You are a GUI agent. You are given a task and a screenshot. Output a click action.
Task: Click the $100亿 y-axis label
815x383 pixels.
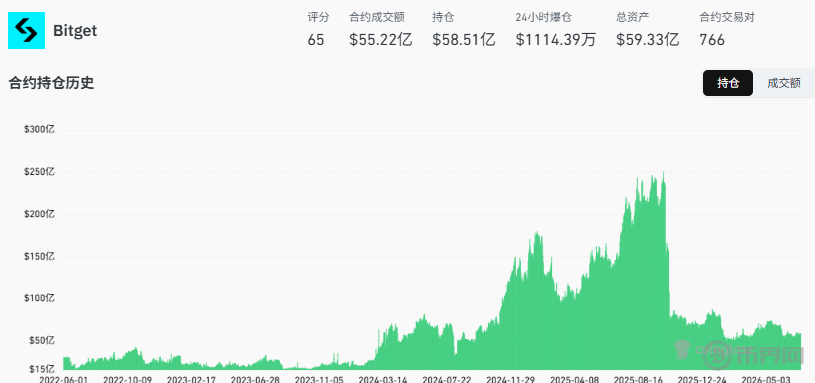point(39,299)
